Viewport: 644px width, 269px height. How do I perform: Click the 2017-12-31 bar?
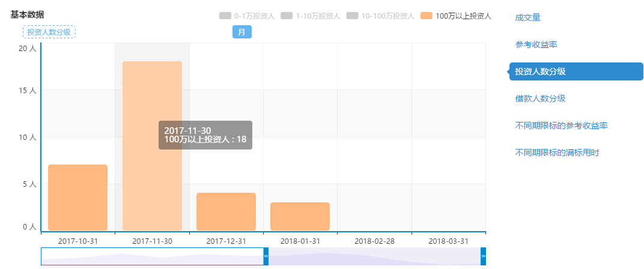point(226,211)
